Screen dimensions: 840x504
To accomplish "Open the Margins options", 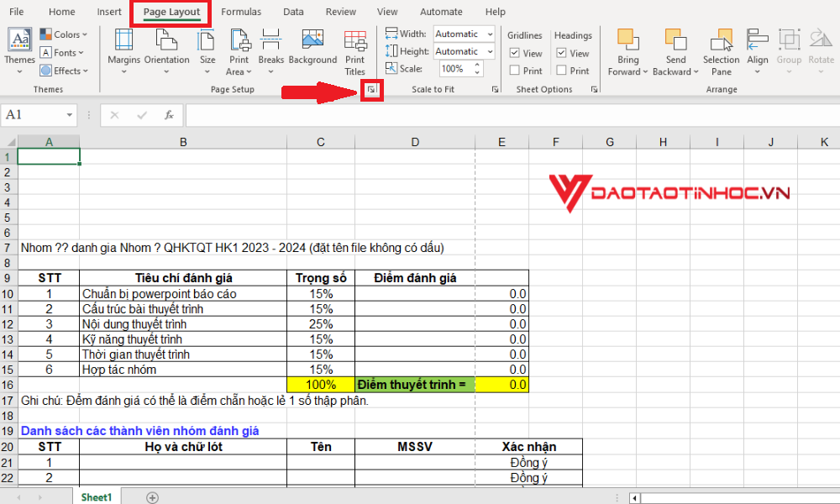I will [123, 52].
